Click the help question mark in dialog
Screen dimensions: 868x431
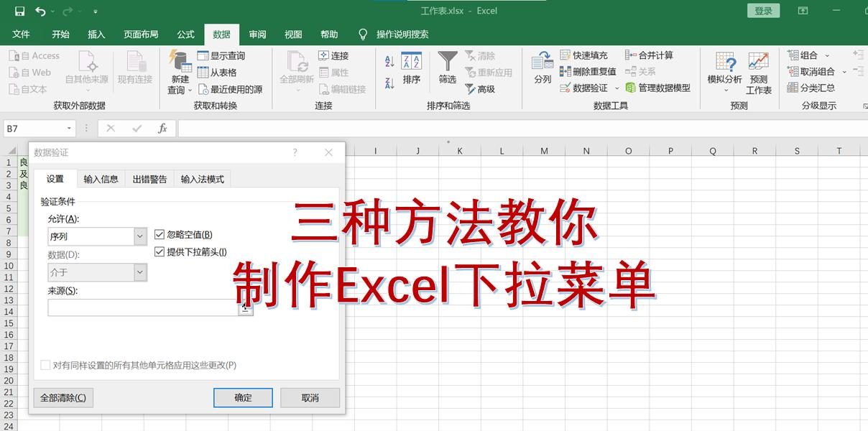295,152
